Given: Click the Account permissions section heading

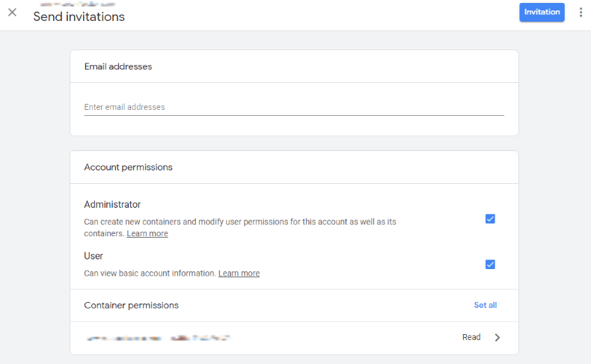Looking at the screenshot, I should [128, 167].
